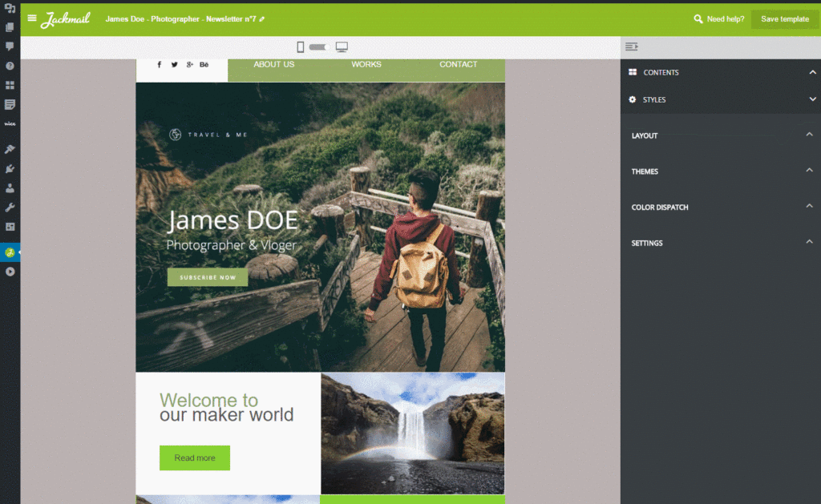Select the 'James DOE' headline text

233,220
